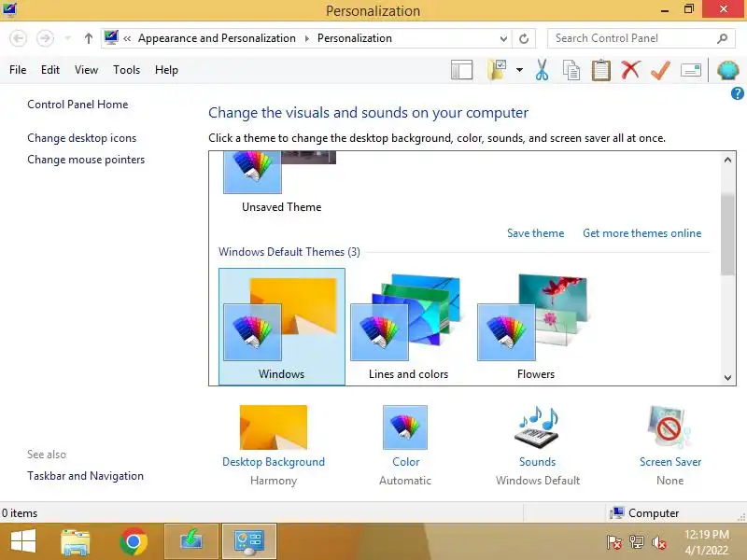The image size is (747, 560).
Task: Open the taskbar clock showing 12:19 PM
Action: click(x=707, y=542)
